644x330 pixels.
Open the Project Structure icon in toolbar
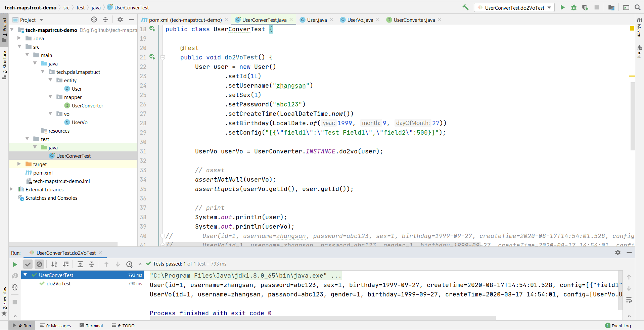611,7
